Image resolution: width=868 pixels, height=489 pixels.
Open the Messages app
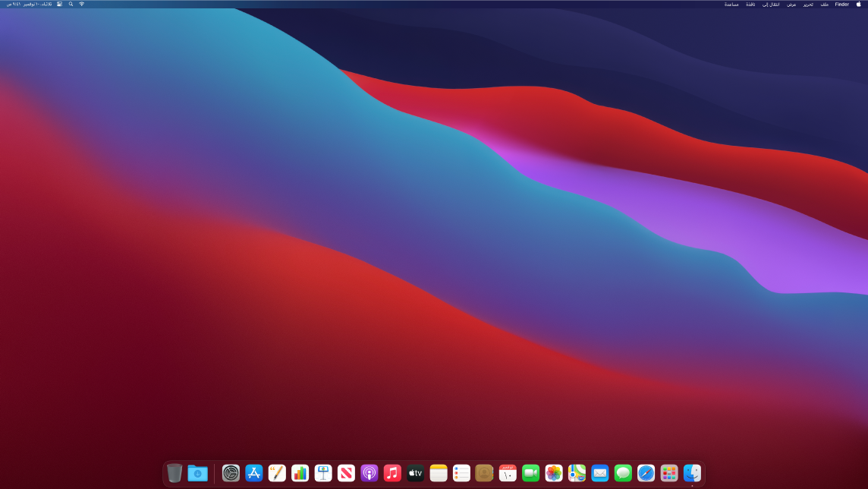pyautogui.click(x=623, y=473)
